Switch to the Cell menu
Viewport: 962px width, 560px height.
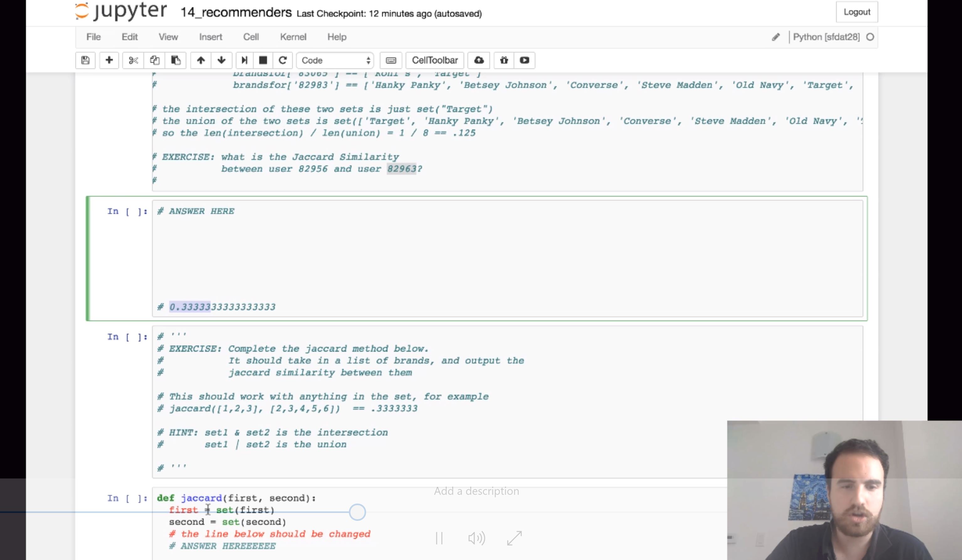point(251,37)
